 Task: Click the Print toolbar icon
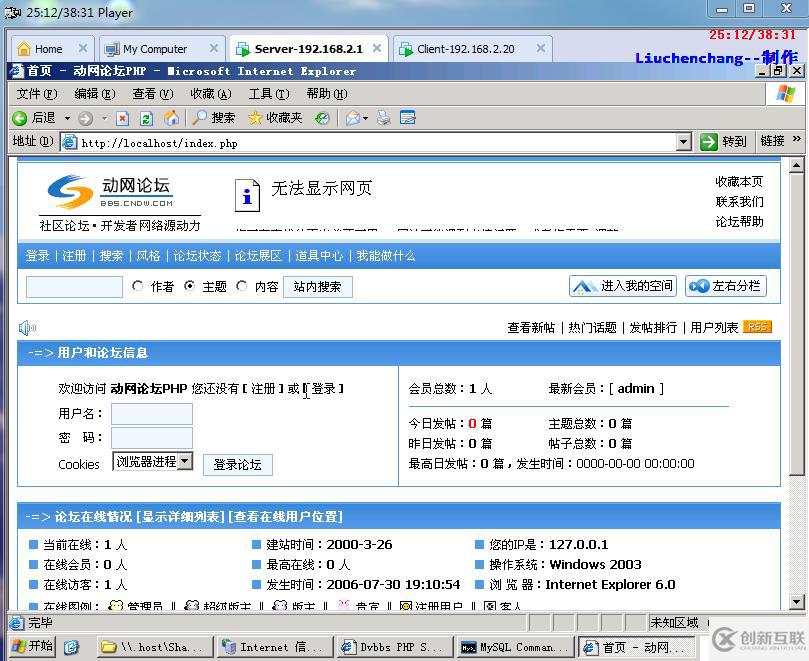[x=383, y=118]
